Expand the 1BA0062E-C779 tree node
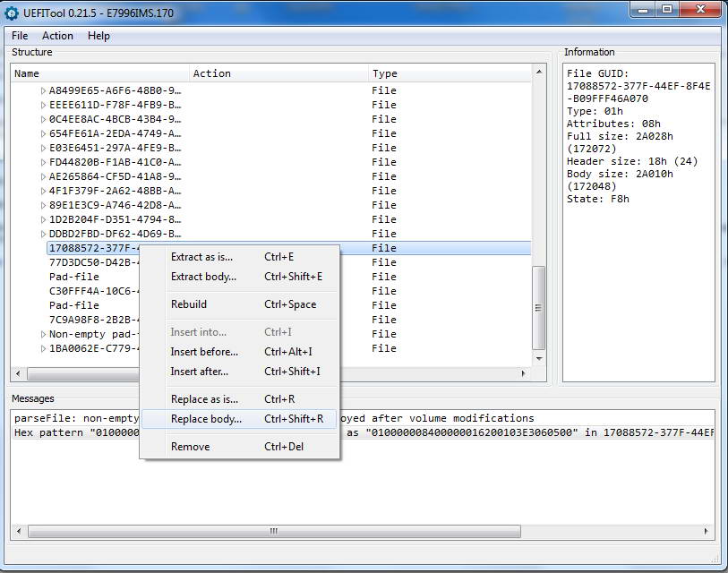The height and width of the screenshot is (573, 728). [x=43, y=348]
